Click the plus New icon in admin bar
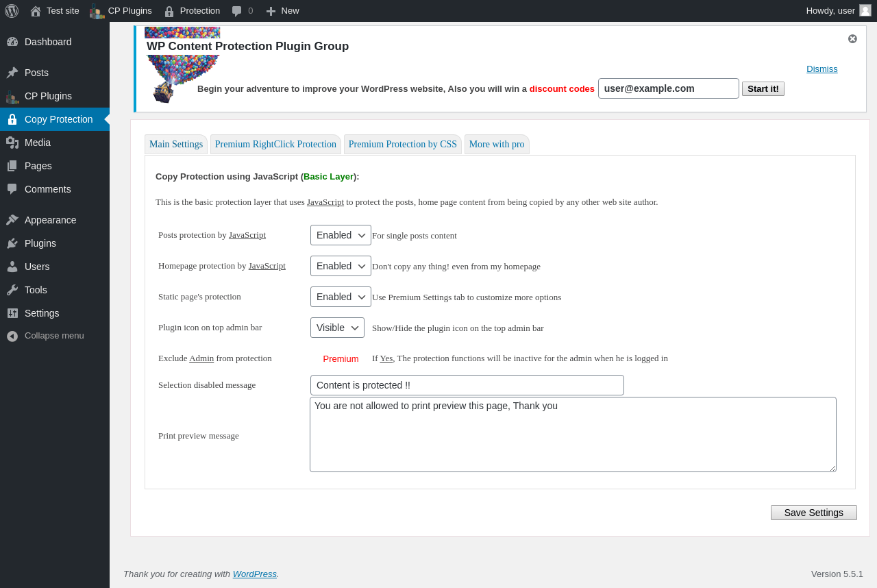Screen dimensions: 877x588 (271, 11)
